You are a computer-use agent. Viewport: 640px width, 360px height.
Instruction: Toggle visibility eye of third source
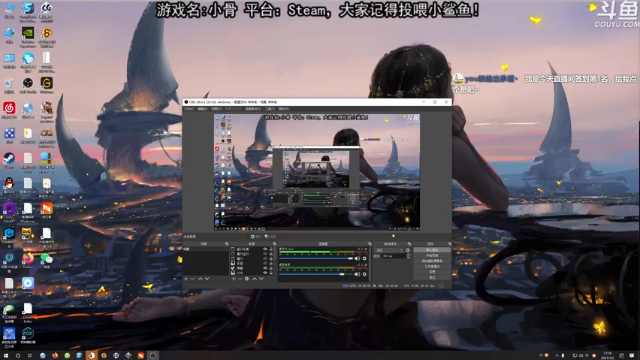click(x=265, y=258)
